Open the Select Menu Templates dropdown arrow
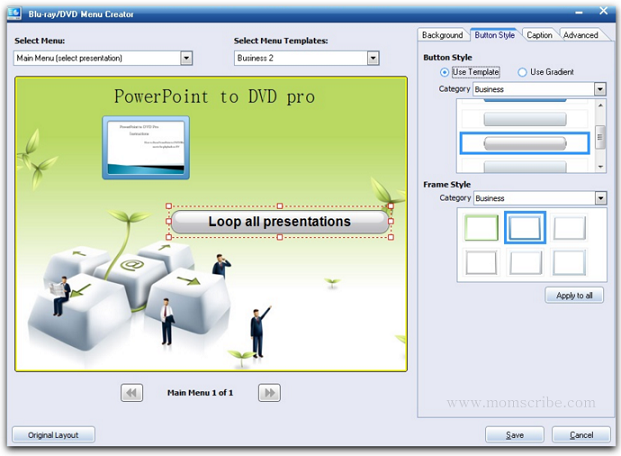The image size is (621, 456). (373, 58)
